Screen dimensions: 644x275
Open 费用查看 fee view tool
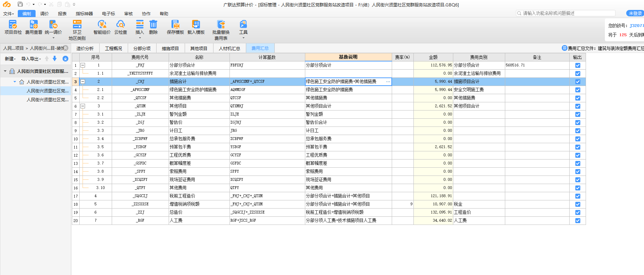33,27
